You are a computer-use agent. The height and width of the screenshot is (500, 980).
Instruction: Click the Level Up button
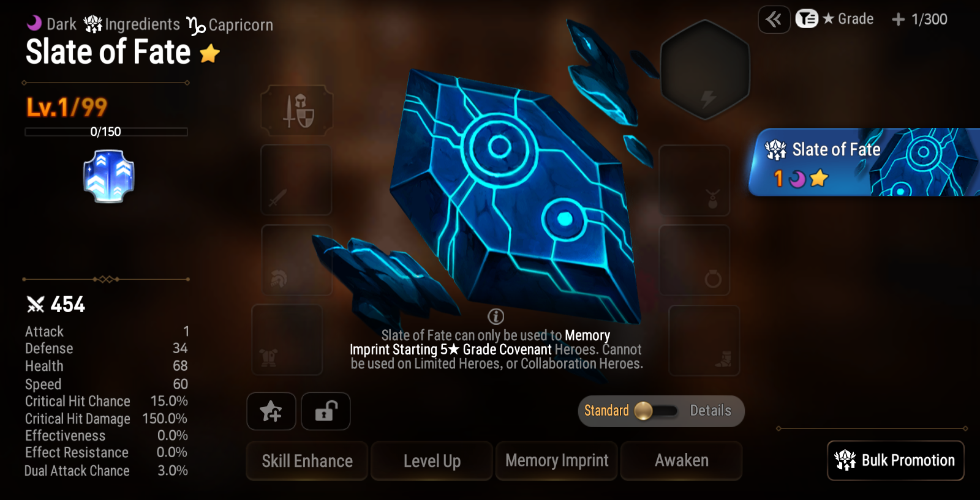432,461
